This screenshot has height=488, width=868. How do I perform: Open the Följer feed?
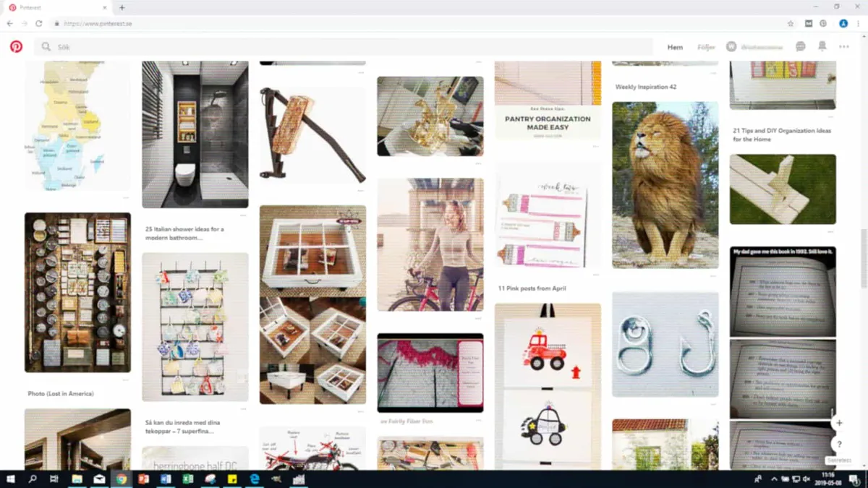click(x=707, y=46)
